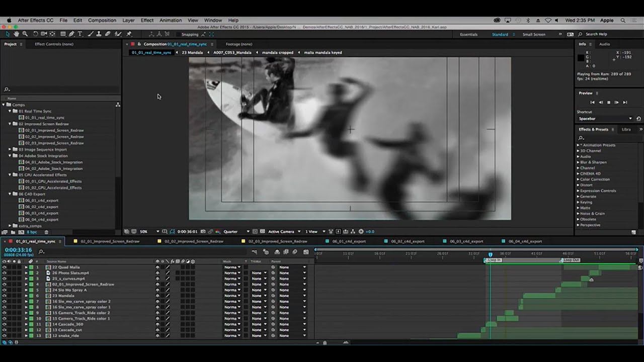Select the Type tool
This screenshot has height=362, width=644.
pyautogui.click(x=80, y=34)
